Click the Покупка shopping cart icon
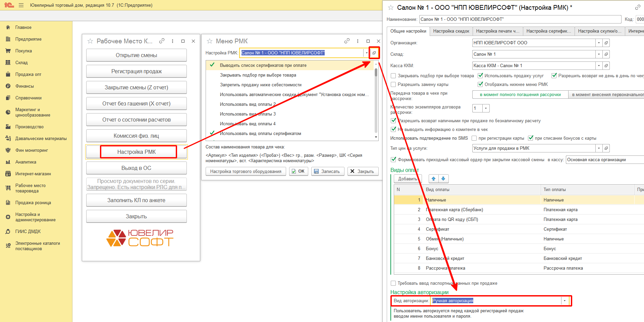644x322 pixels. click(x=8, y=51)
